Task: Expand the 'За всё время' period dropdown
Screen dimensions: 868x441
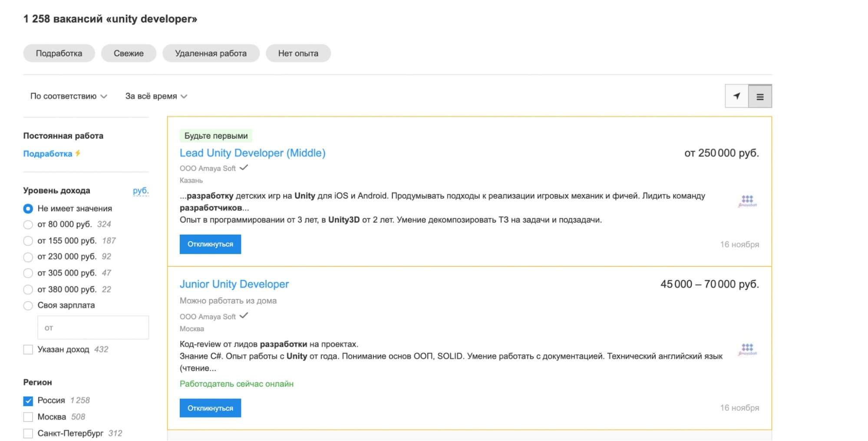Action: (x=156, y=96)
